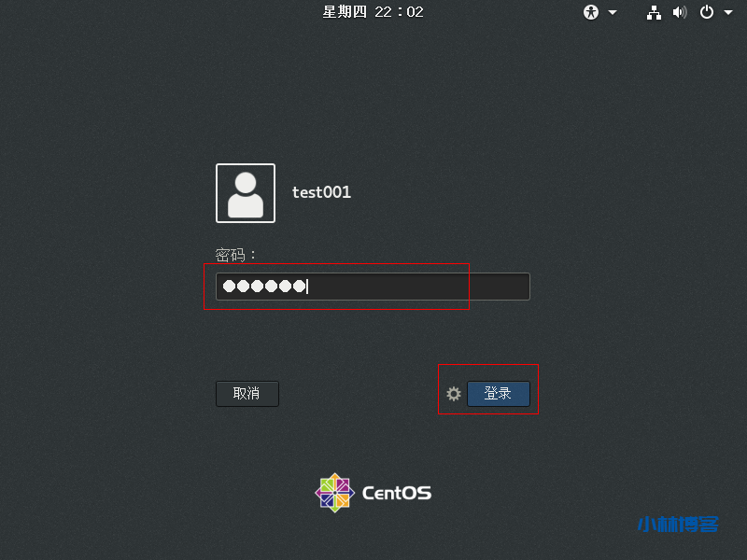Click the CentOS pinwheel logo icon
The width and height of the screenshot is (747, 560).
[334, 493]
